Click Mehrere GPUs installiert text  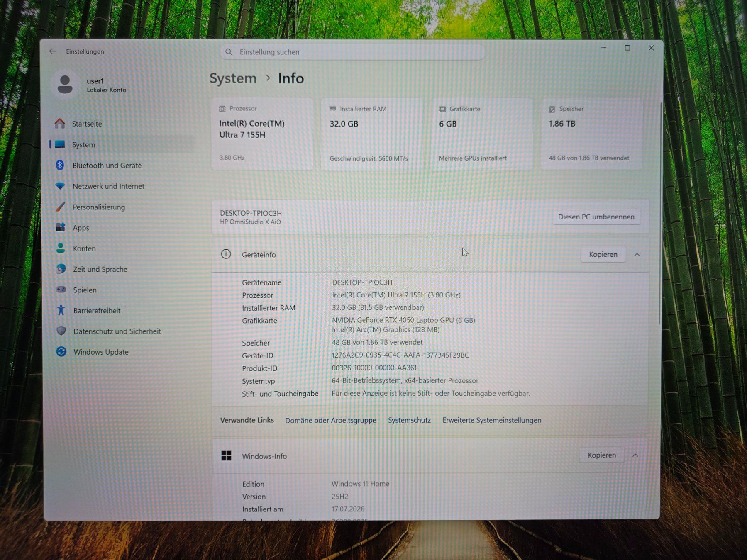click(x=473, y=158)
